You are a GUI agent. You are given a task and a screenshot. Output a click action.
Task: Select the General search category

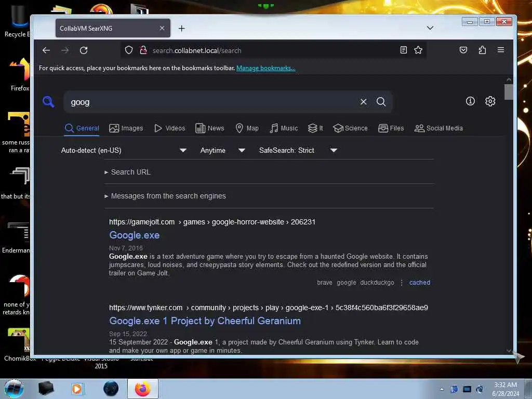coord(82,128)
